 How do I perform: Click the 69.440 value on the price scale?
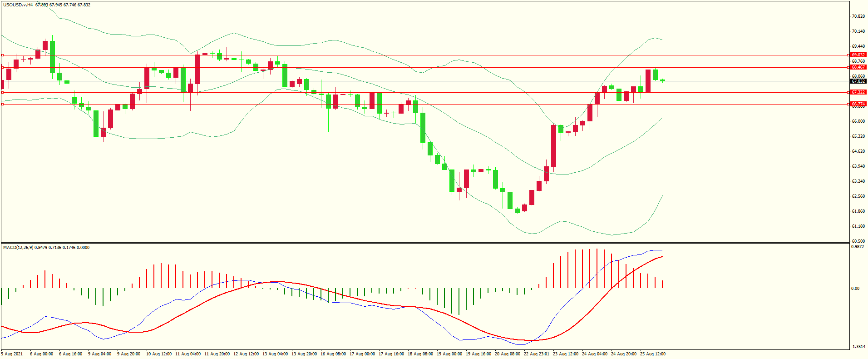tap(858, 46)
